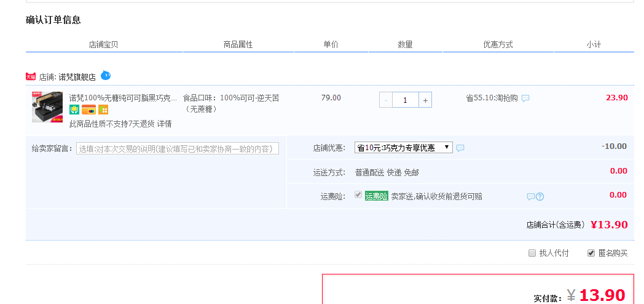Viewport: 644px width, 304px height.
Task: Click the discount value -10.00
Action: [x=614, y=146]
